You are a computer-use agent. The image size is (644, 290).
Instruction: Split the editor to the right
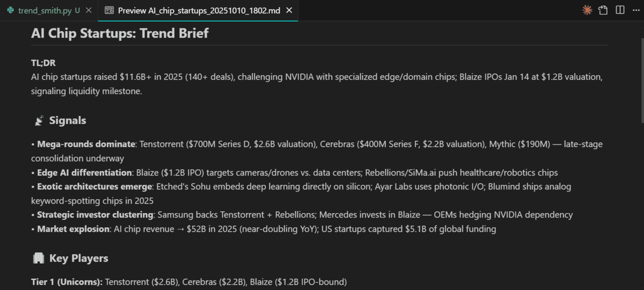[x=620, y=10]
